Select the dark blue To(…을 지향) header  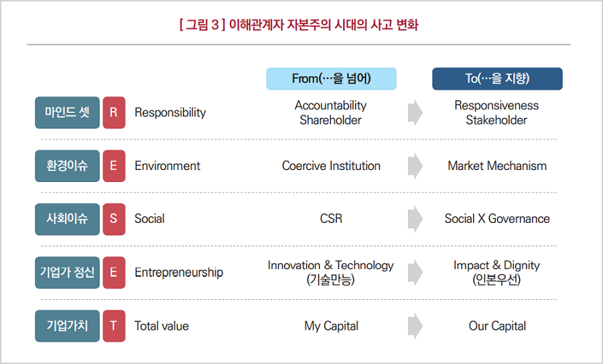(x=497, y=79)
